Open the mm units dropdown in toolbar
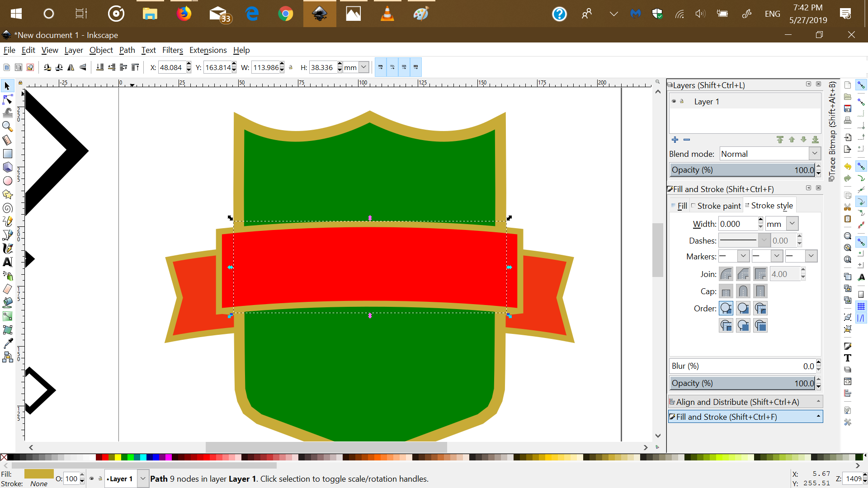Image resolution: width=868 pixels, height=488 pixels. tap(364, 67)
